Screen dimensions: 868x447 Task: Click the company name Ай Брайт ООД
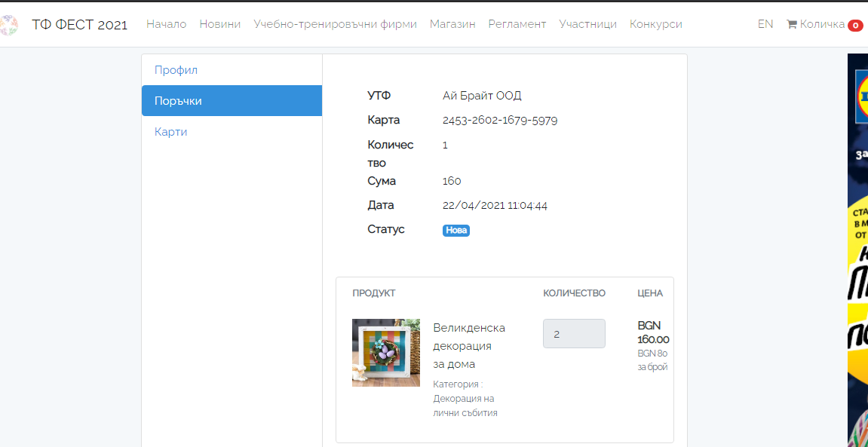(482, 96)
